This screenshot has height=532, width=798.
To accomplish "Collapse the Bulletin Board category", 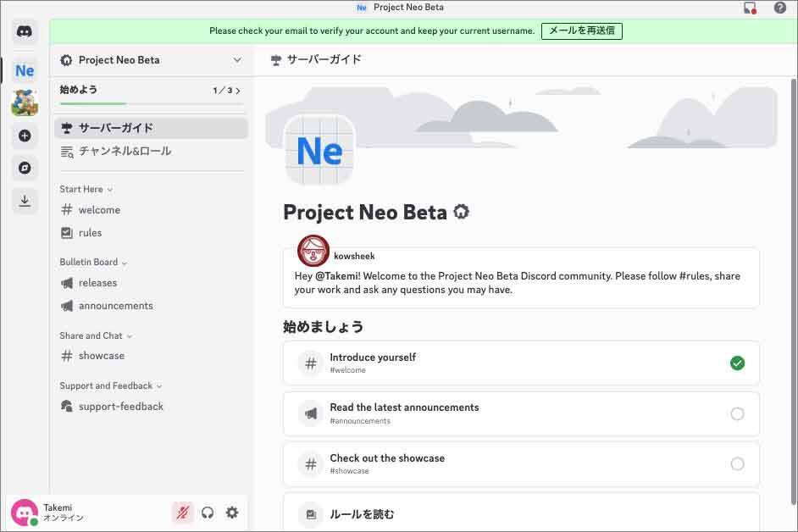I will 93,263.
